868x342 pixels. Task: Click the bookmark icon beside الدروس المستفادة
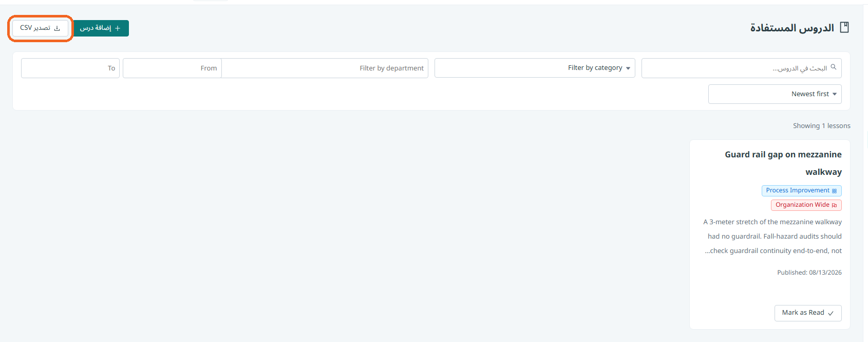tap(844, 27)
